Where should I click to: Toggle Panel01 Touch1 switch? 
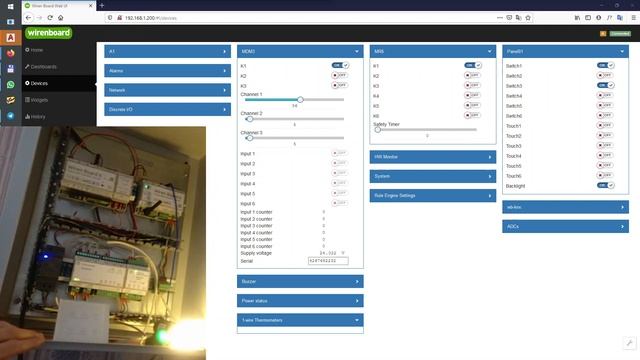coord(605,125)
